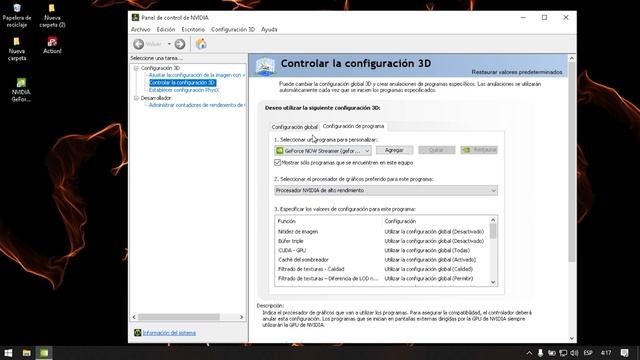
Task: Select the NVIDIA GeForce desktop shortcut
Action: pos(21,90)
